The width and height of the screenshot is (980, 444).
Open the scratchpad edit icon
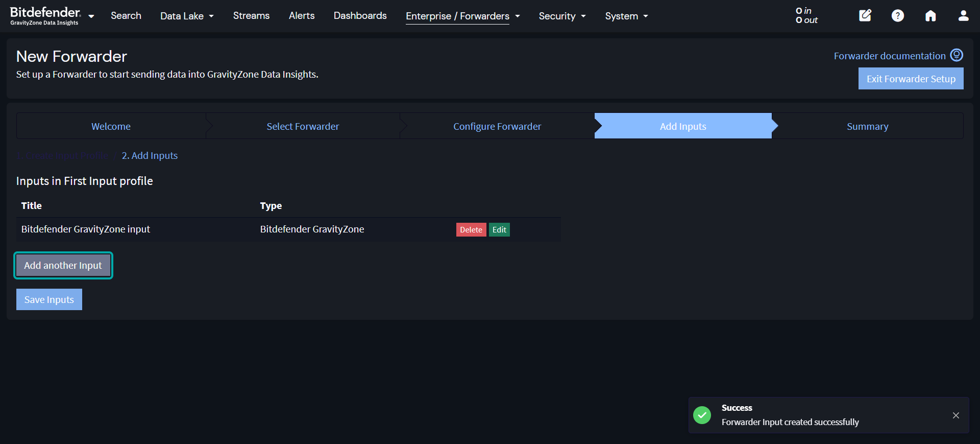(x=865, y=16)
